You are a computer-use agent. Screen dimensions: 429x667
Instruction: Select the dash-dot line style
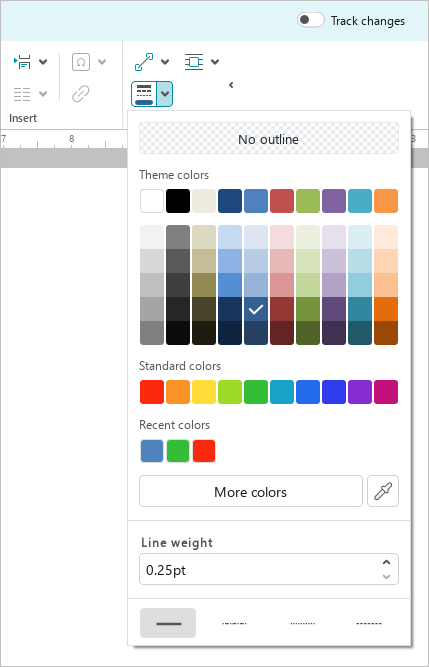pyautogui.click(x=234, y=623)
